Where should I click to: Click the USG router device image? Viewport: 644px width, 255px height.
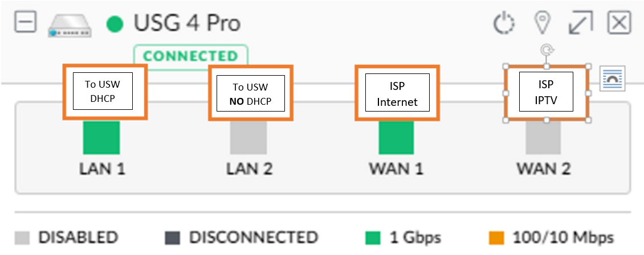(70, 26)
